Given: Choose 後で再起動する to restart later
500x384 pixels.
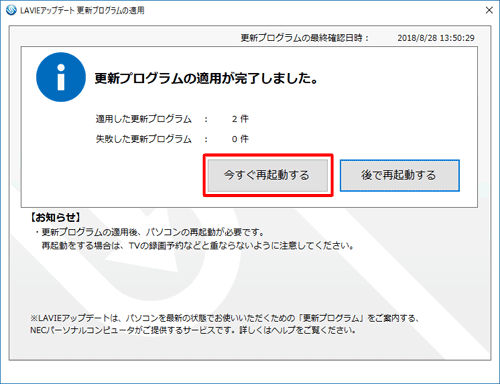Looking at the screenshot, I should point(400,175).
